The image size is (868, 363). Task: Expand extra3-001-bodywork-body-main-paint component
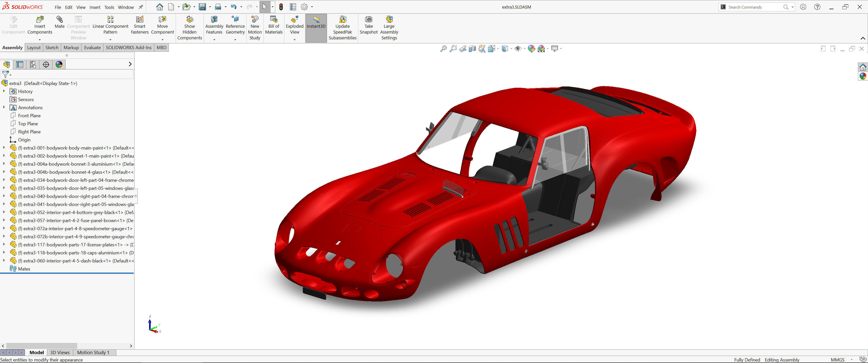click(4, 148)
